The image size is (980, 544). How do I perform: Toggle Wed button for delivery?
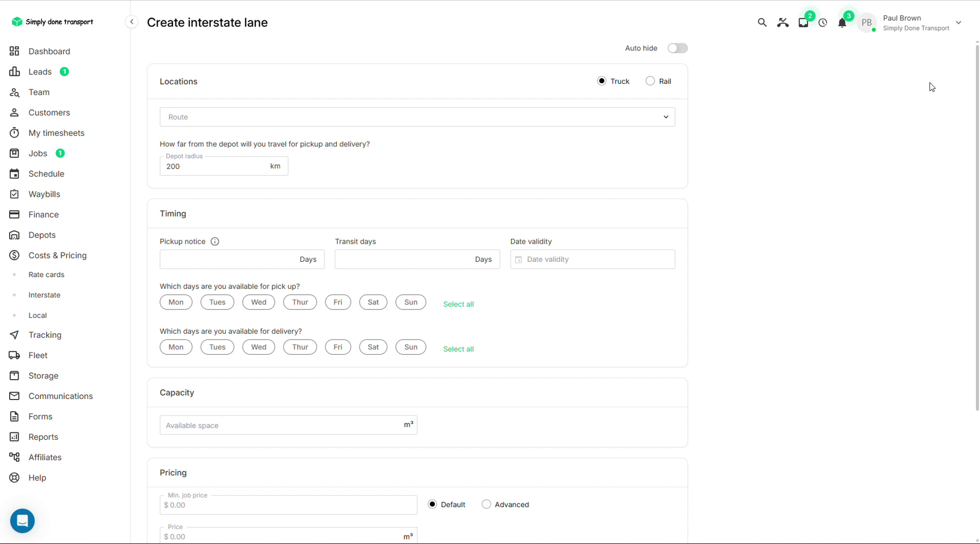point(259,347)
